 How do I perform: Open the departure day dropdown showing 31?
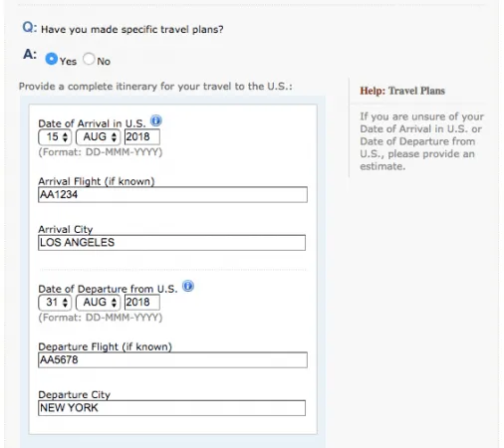pyautogui.click(x=55, y=303)
